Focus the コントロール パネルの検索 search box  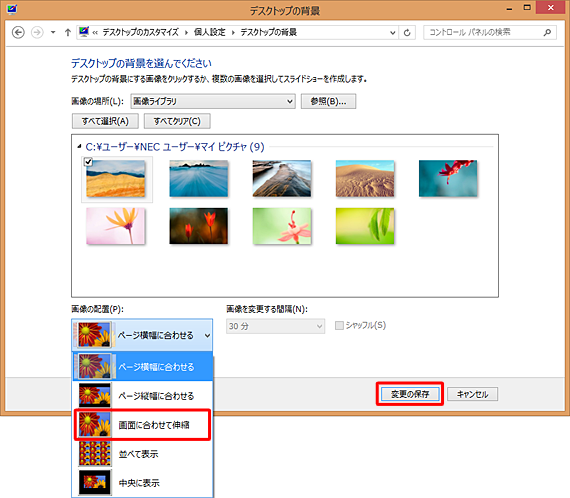click(490, 32)
